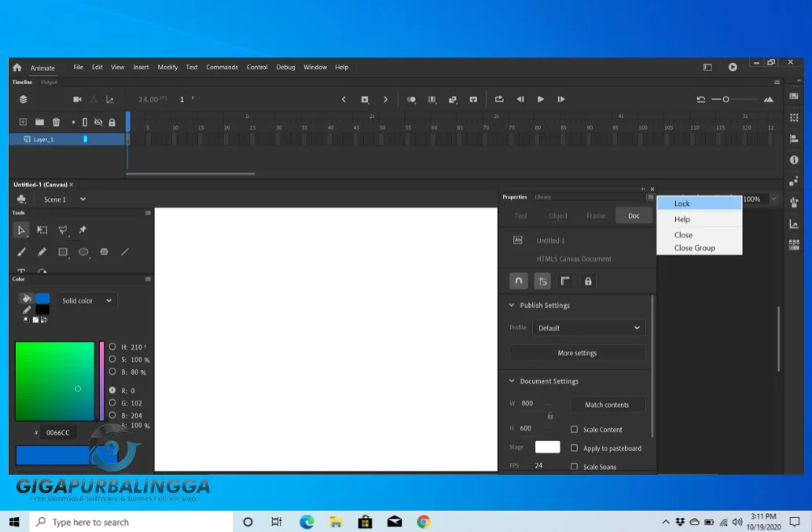This screenshot has height=532, width=812.
Task: Switch to the Output tab
Action: tap(49, 83)
